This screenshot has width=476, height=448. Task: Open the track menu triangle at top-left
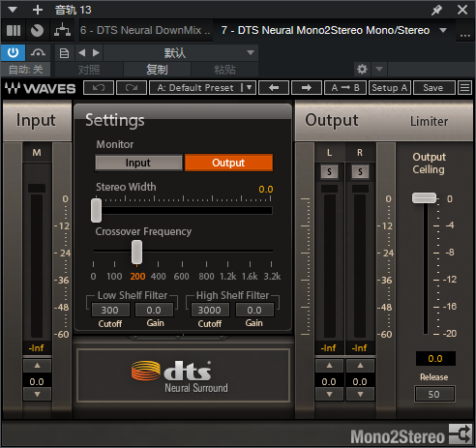13,10
